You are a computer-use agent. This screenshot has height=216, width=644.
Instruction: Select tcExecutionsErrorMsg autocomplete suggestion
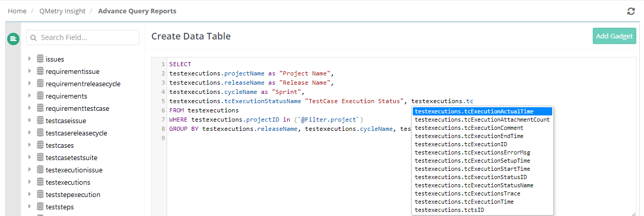point(482,152)
